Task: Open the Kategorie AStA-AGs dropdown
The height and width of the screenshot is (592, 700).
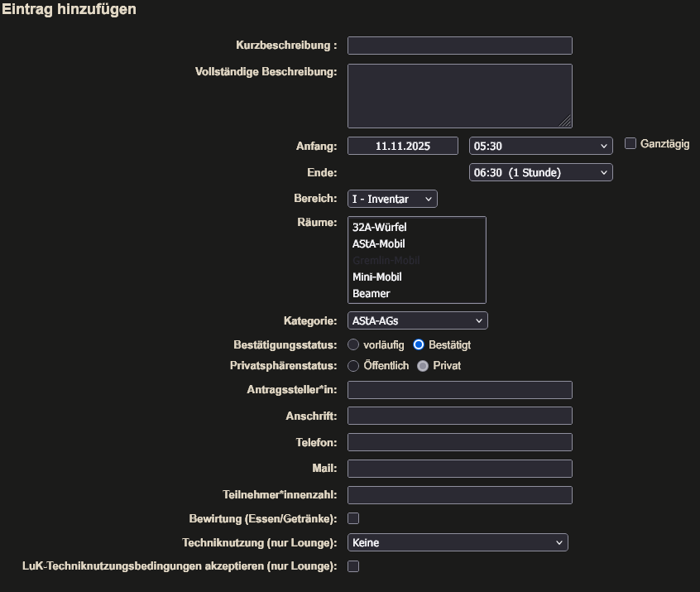Action: point(417,320)
